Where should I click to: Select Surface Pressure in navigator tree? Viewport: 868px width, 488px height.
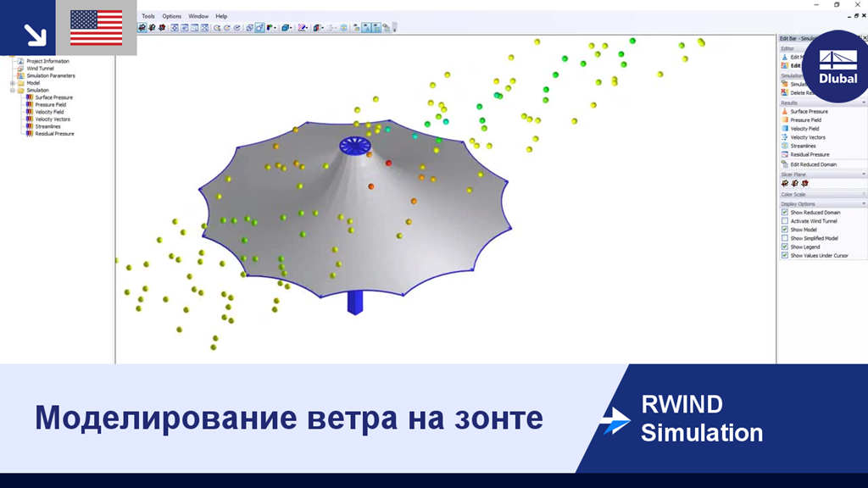(53, 97)
